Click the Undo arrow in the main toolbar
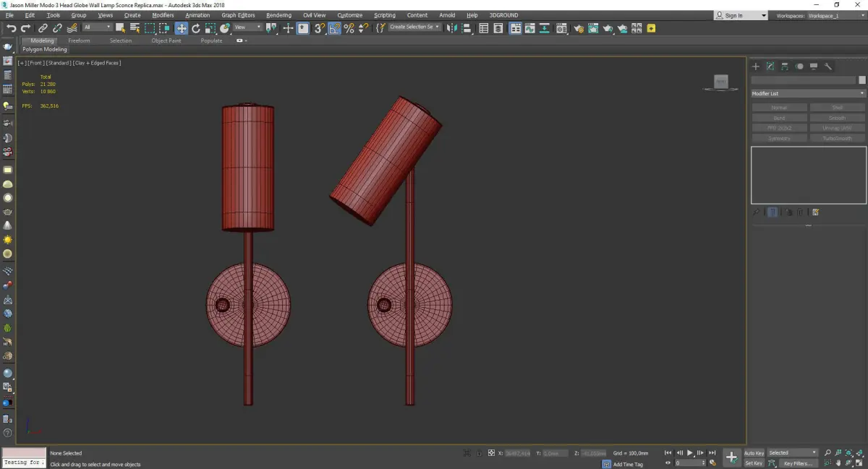This screenshot has height=469, width=868. click(12, 28)
